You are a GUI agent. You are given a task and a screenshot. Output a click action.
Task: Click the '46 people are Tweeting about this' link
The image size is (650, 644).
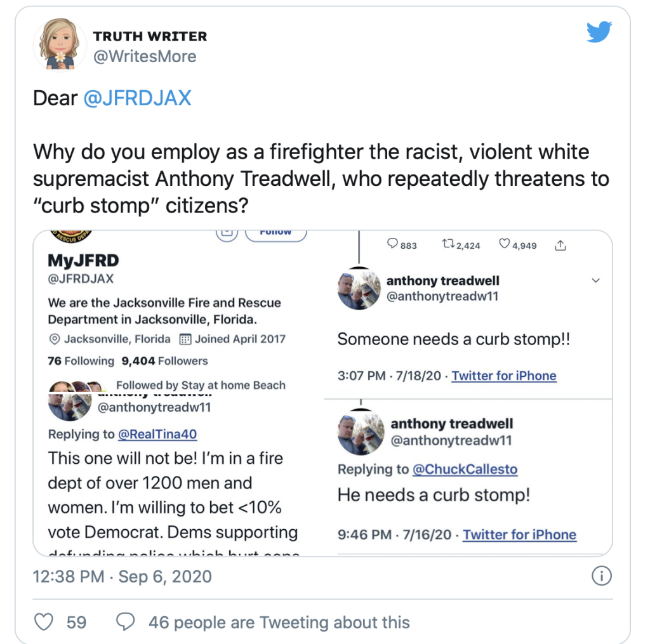279,622
